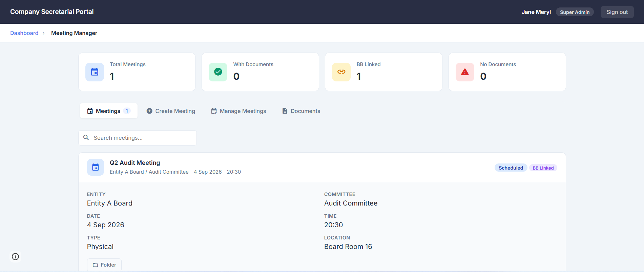Click the Board Room 16 location value
Screen dimensions: 644x272
(x=348, y=247)
